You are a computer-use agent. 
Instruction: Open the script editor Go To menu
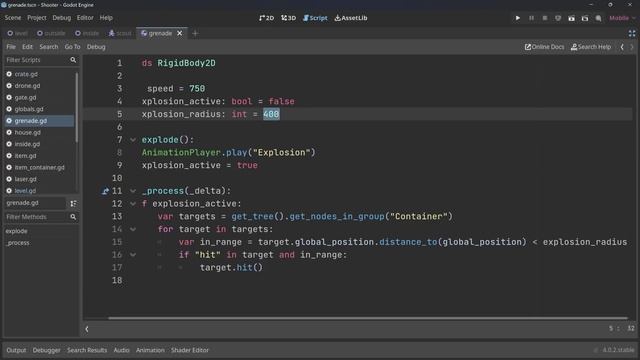(x=72, y=47)
